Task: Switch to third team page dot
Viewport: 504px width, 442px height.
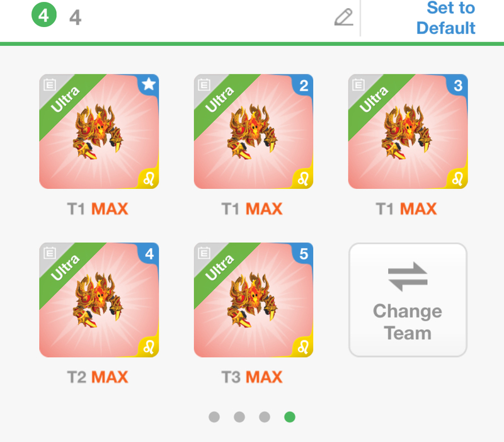Action: (265, 417)
